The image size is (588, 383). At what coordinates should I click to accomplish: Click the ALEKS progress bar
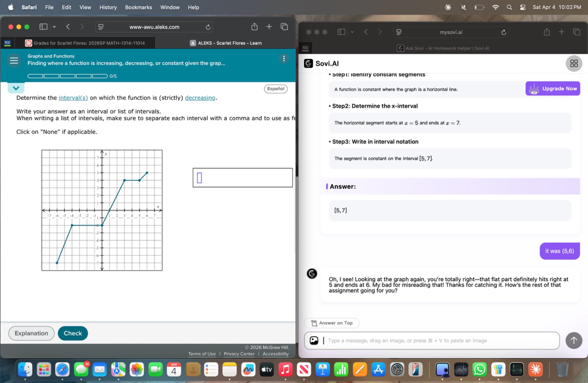tap(68, 76)
